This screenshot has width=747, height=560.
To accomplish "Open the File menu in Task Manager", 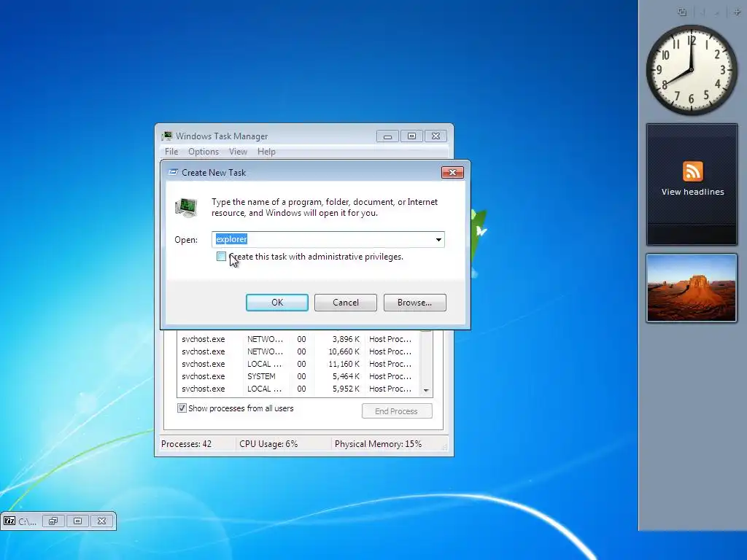I will click(171, 152).
